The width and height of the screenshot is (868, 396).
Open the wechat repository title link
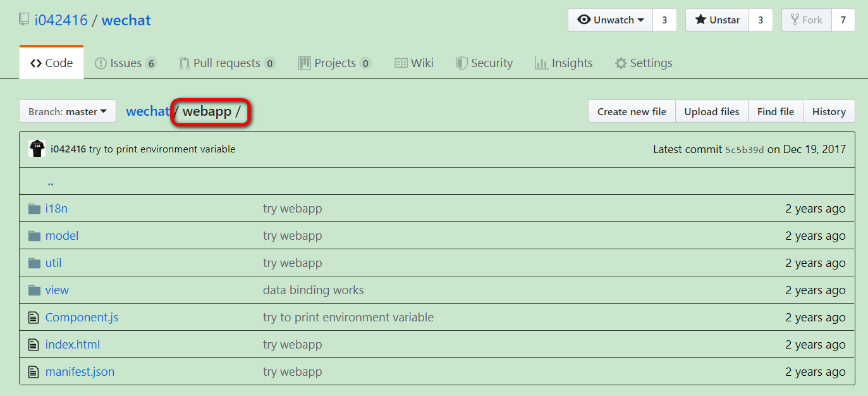126,20
